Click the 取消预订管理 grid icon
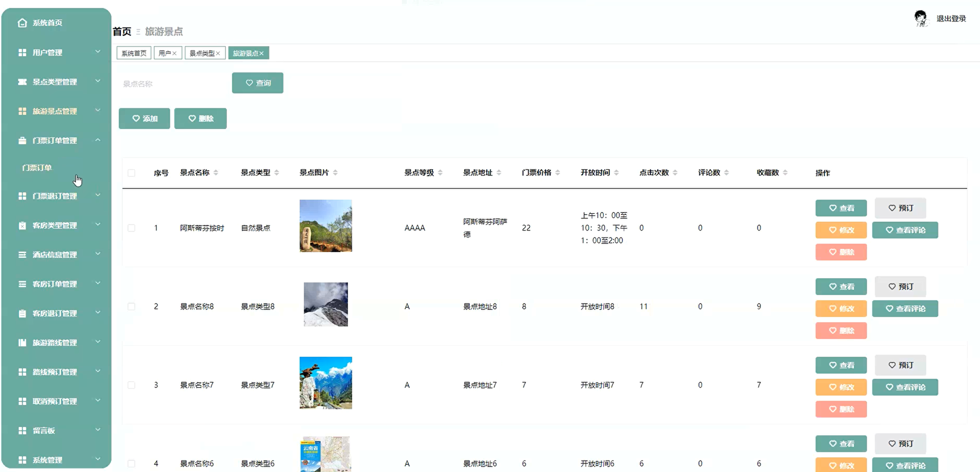Screen dimensions: 980x472 [x=22, y=401]
